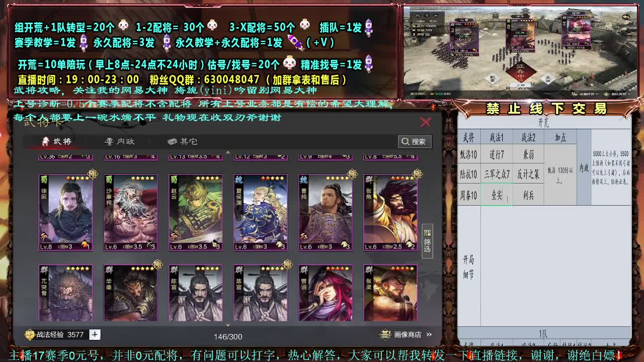Screen dimensions: 644x362
Task: Click the scroll-down arrow below the card grid
Action: coord(227,325)
